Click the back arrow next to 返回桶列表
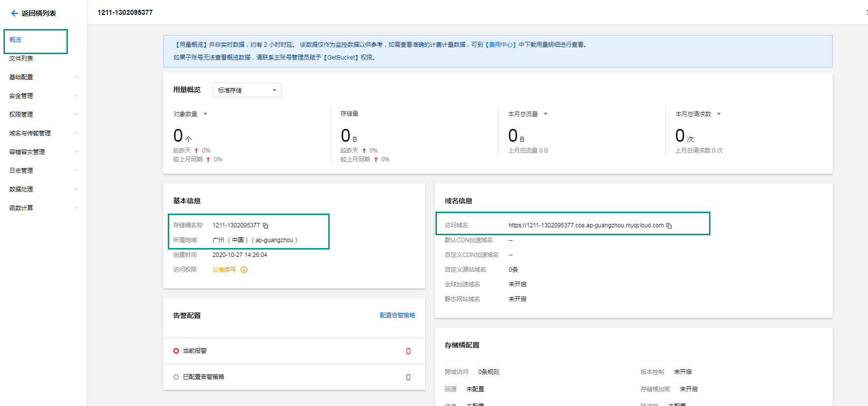This screenshot has height=406, width=868. 15,13
